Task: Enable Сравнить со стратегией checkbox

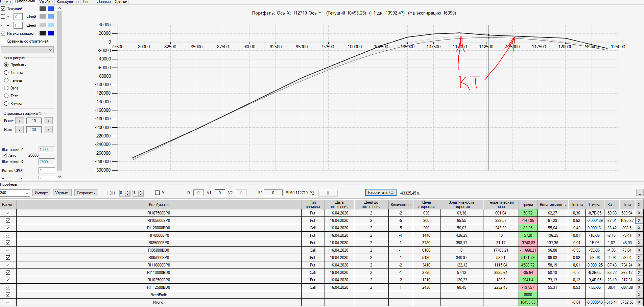Action: click(x=3, y=41)
